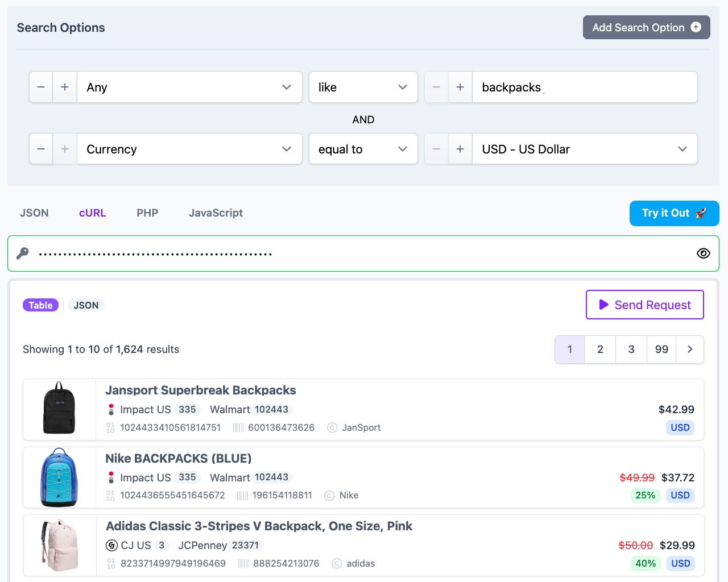Open the Adidas Classic 3-Stripes V Backpack title
The image size is (728, 582).
pos(259,526)
